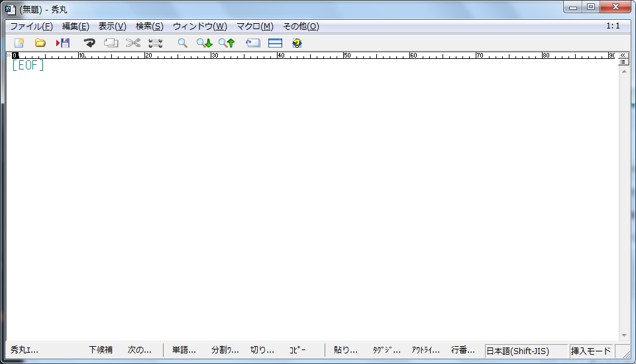
Task: Click the ｱｳﾄﾗｲ... function key button
Action: pyautogui.click(x=425, y=350)
